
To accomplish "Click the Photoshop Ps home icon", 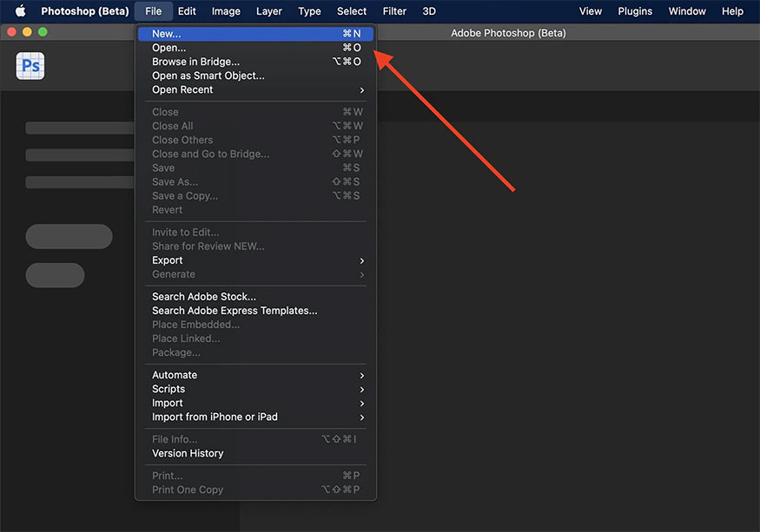I will pyautogui.click(x=30, y=66).
